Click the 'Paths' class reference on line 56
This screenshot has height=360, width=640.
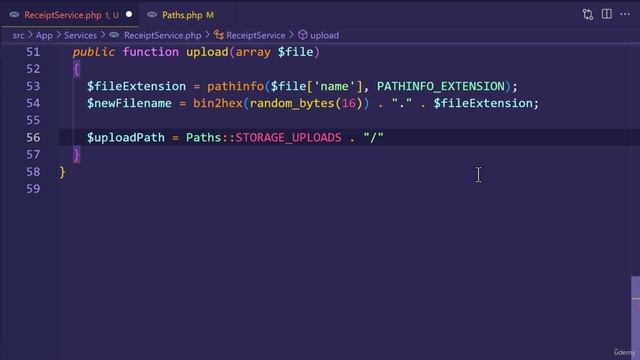(x=204, y=138)
